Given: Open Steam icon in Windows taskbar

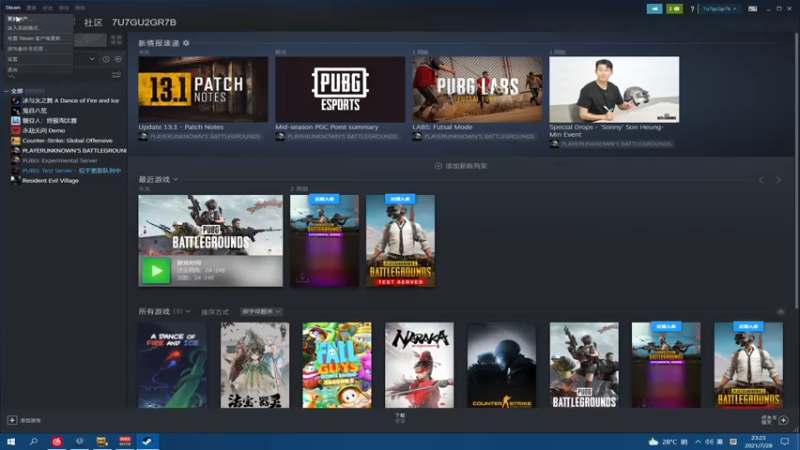Looking at the screenshot, I should (147, 441).
